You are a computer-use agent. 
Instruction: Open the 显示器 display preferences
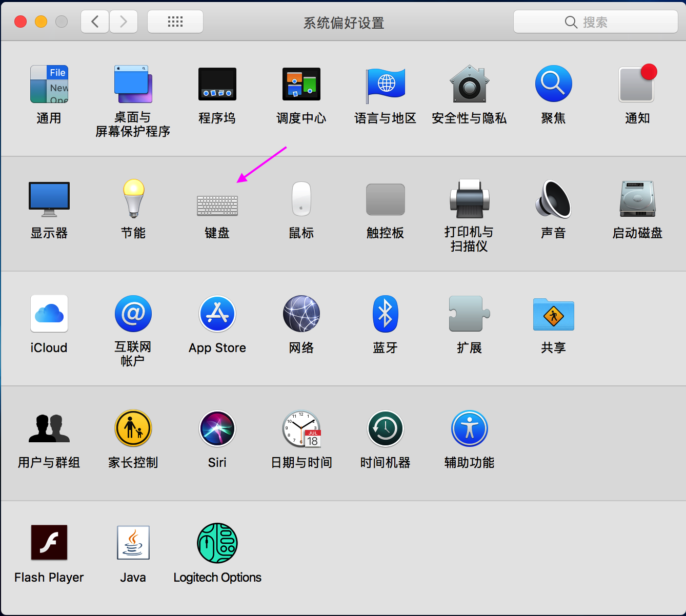point(49,200)
